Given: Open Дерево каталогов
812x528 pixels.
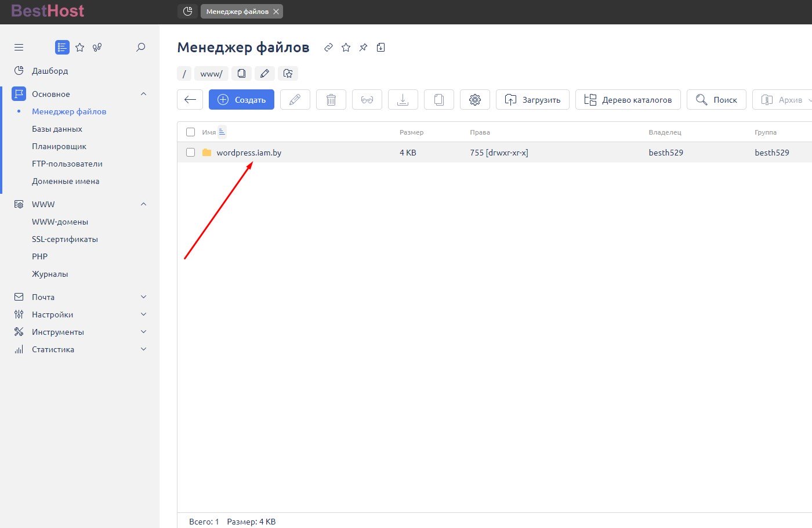Looking at the screenshot, I should (628, 100).
